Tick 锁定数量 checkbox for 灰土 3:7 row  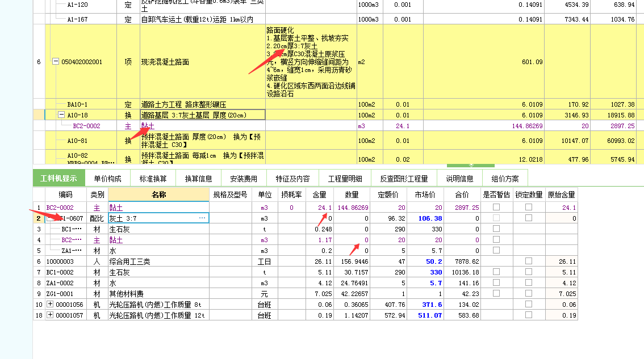tap(529, 218)
